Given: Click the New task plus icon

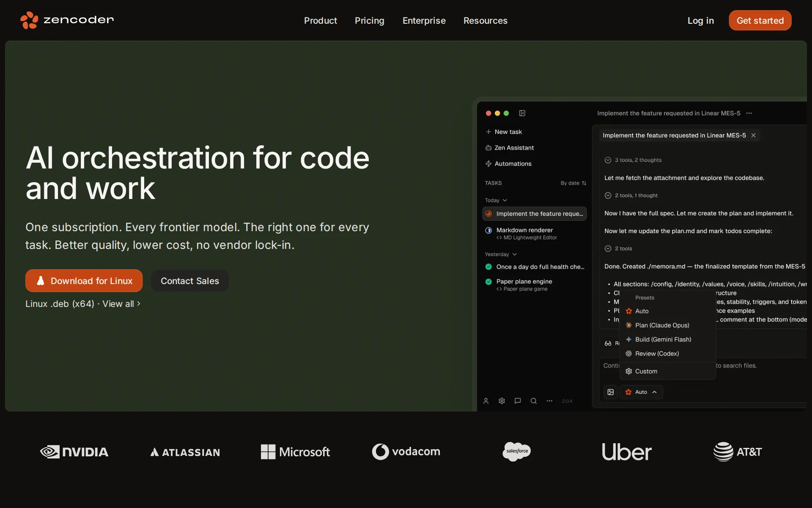Looking at the screenshot, I should click(x=488, y=132).
